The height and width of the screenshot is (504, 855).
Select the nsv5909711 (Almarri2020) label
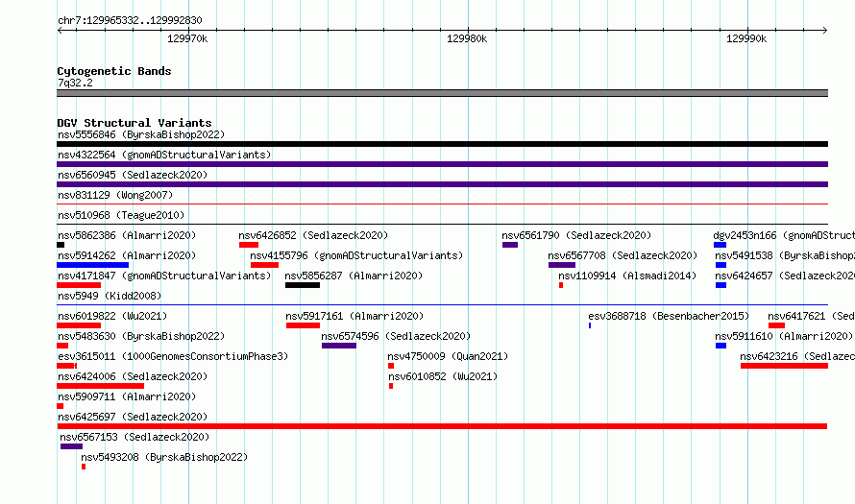tap(127, 396)
